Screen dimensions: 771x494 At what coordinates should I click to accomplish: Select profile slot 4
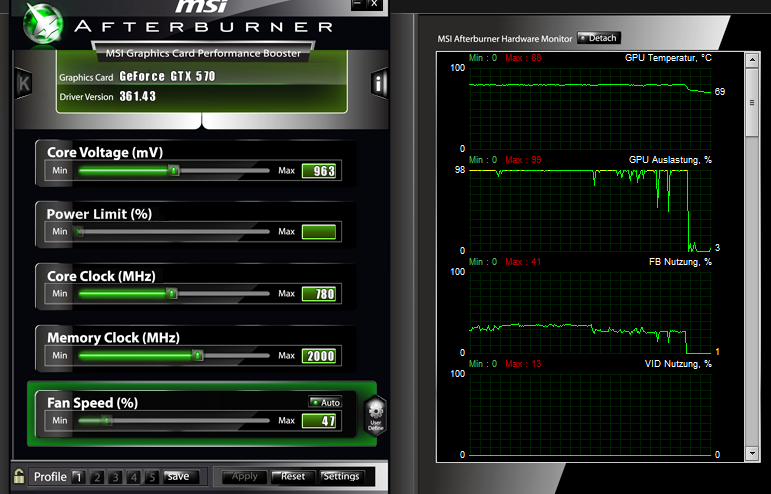click(134, 477)
